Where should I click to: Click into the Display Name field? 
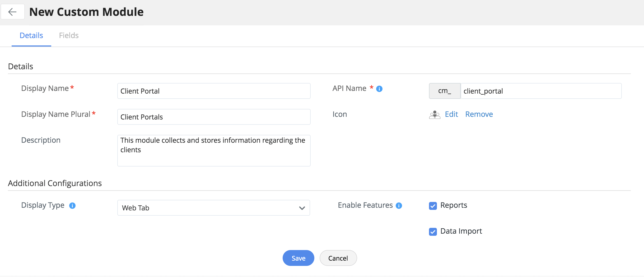click(x=213, y=91)
